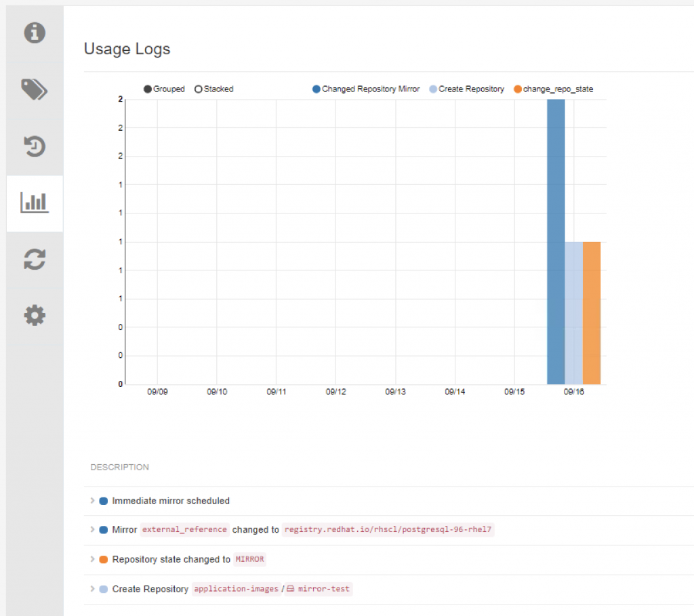The width and height of the screenshot is (694, 616).
Task: Open the Tags section icon
Action: tap(35, 89)
